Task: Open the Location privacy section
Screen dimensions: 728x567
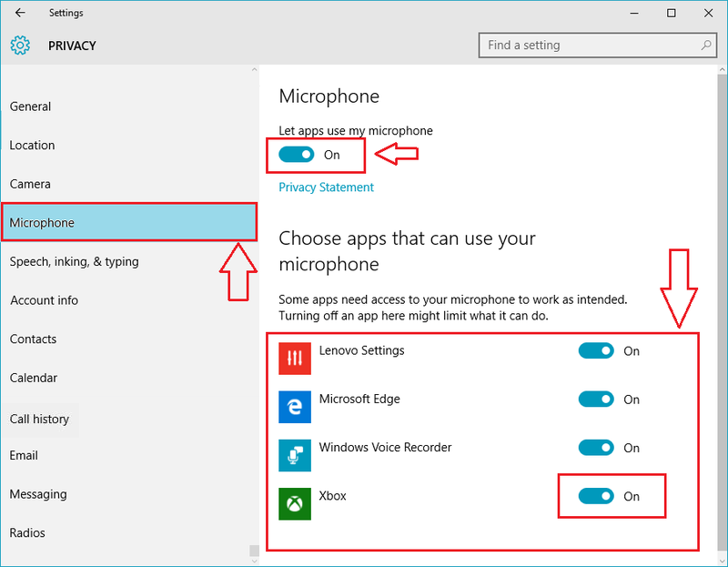Action: 129,146
